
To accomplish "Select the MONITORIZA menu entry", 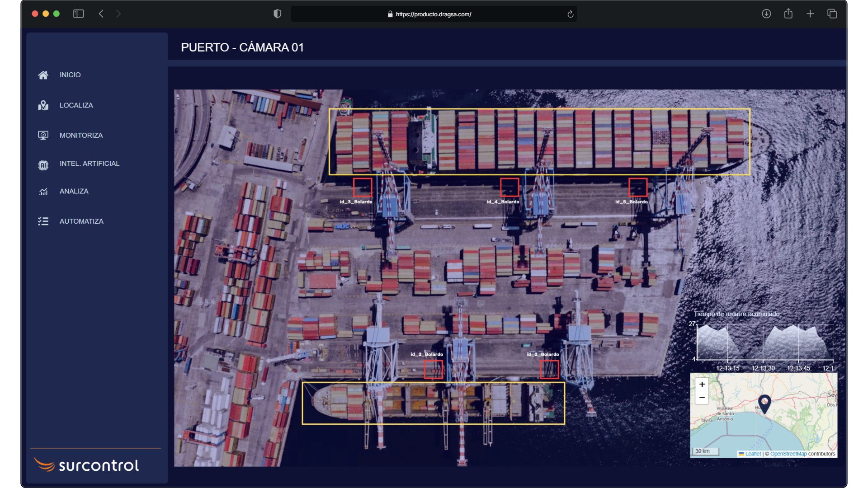I will (81, 135).
